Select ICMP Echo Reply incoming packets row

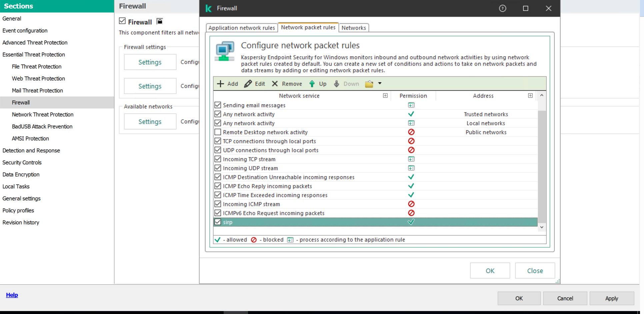[375, 186]
